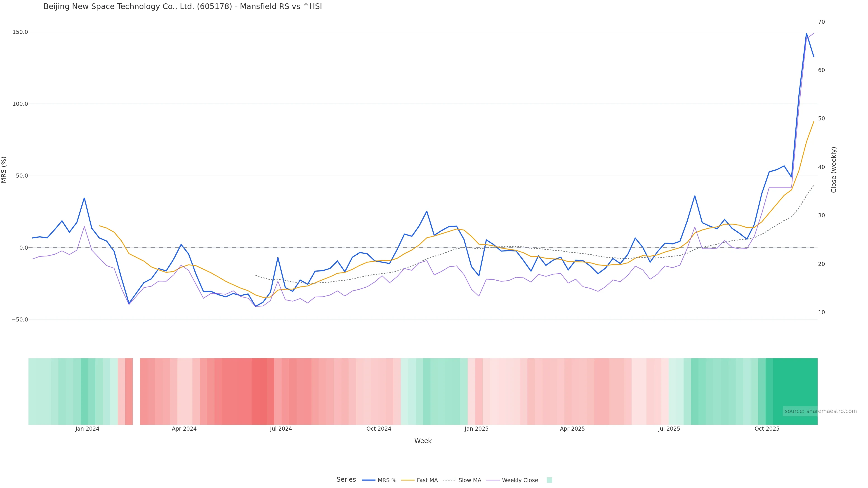Select the Jul 2024 axis label
This screenshot has height=488, width=868.
coord(281,429)
